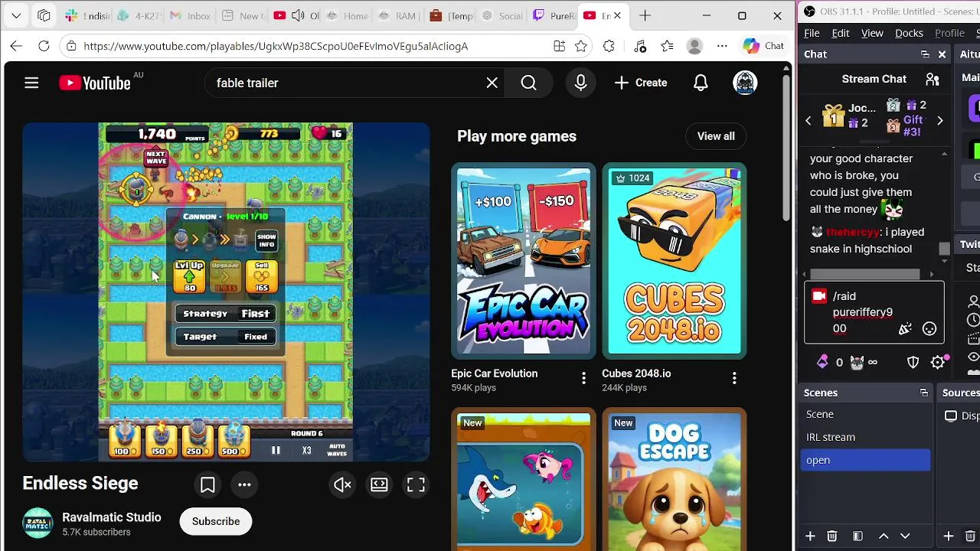
Task: Level up the cannon for 80
Action: 189,276
